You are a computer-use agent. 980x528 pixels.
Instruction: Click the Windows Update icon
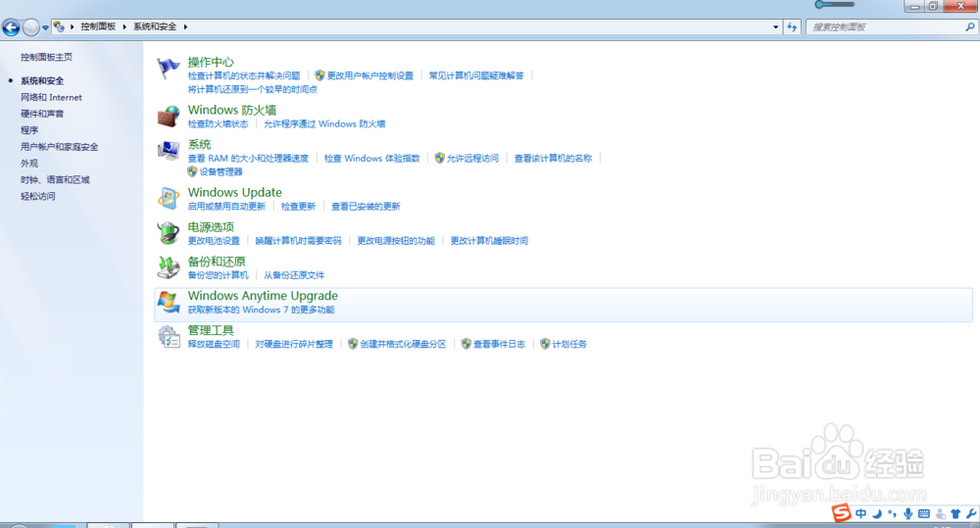coord(169,198)
